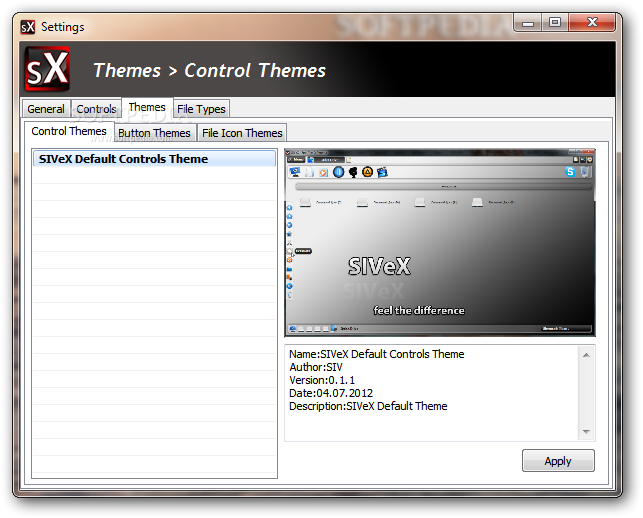Click 'Name:SIVeX Default Controls Theme' text
Image resolution: width=643 pixels, height=518 pixels.
(377, 354)
